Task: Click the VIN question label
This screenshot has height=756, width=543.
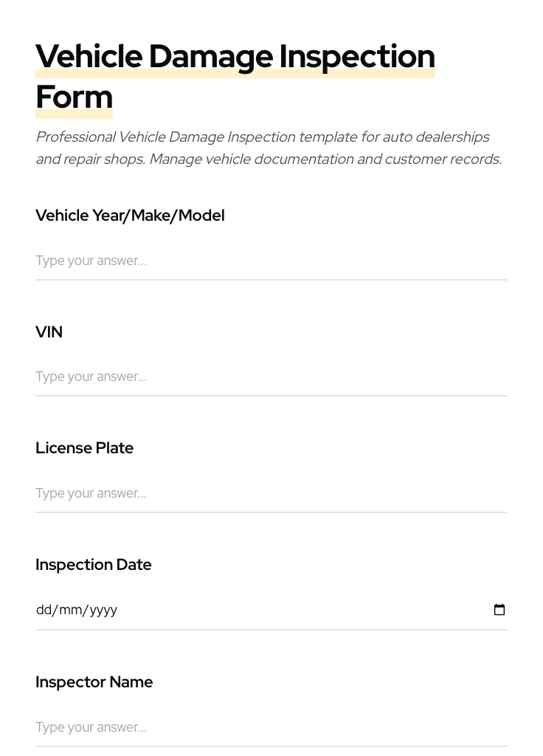Action: [x=49, y=332]
